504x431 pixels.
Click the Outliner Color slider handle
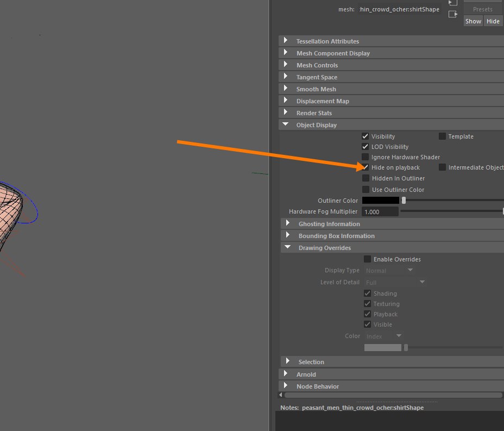coord(404,201)
